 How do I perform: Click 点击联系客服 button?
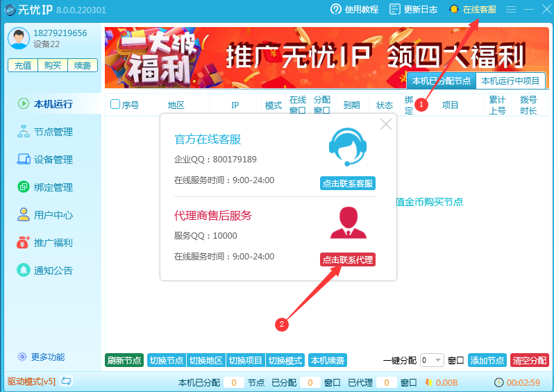tap(348, 183)
